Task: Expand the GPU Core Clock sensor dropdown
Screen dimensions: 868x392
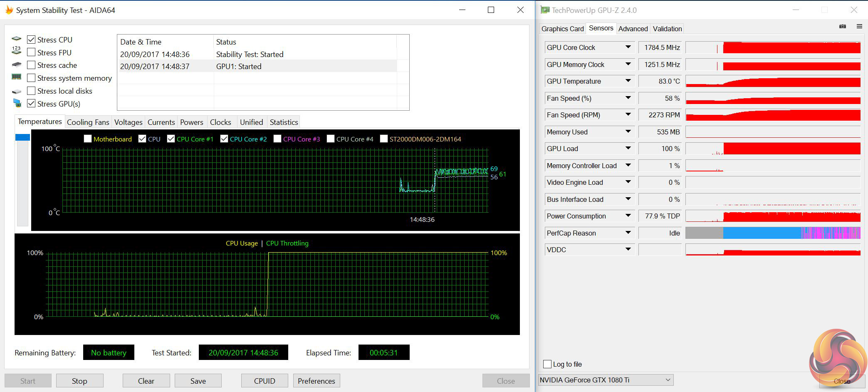Action: [628, 47]
